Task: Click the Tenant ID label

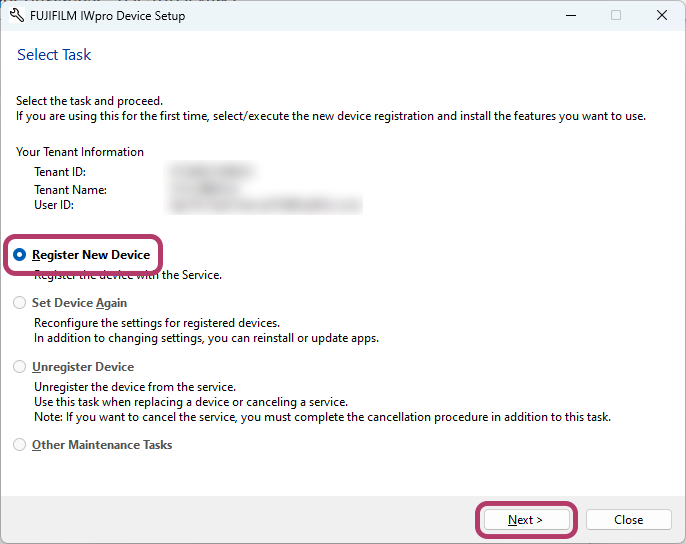Action: coord(60,172)
